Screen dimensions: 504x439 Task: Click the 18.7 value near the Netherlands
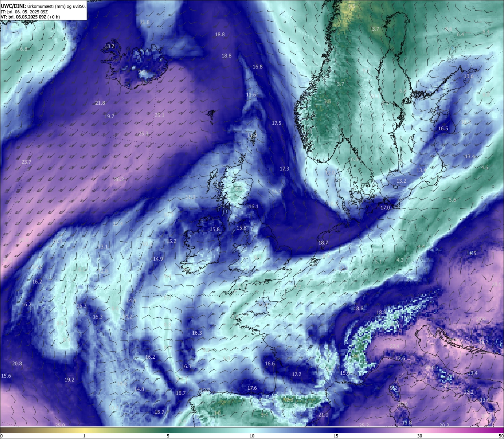coord(323,243)
